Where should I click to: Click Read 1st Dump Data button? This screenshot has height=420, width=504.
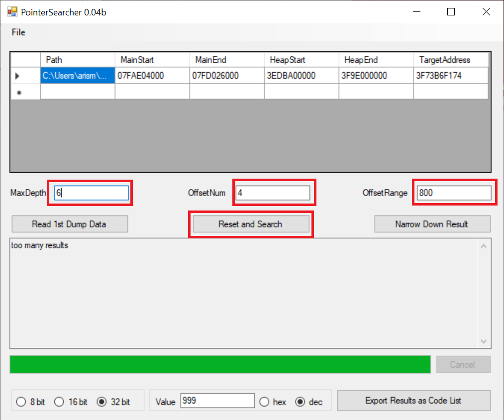(x=70, y=224)
